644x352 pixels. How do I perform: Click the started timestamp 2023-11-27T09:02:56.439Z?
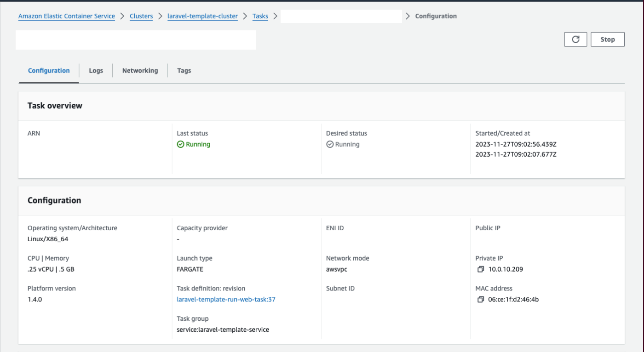(516, 144)
